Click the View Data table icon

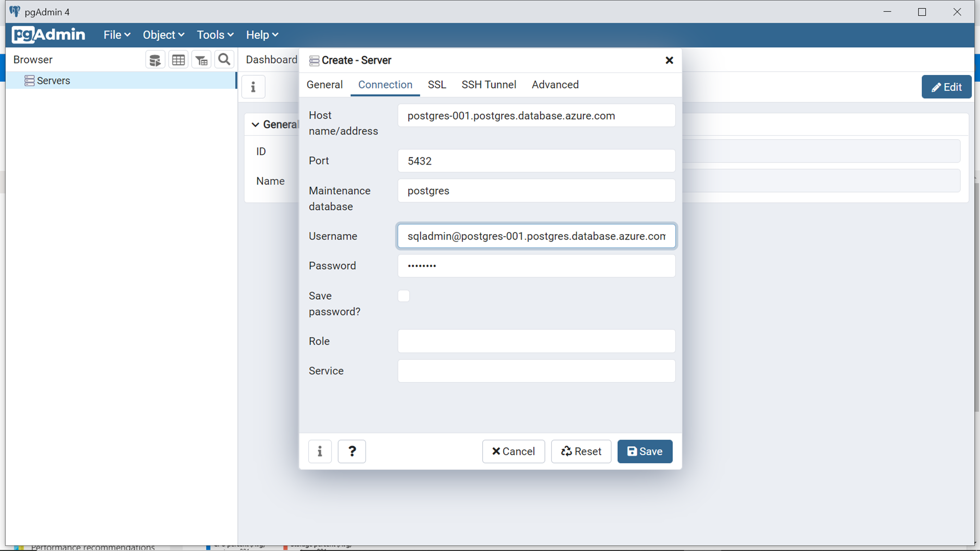coord(178,60)
